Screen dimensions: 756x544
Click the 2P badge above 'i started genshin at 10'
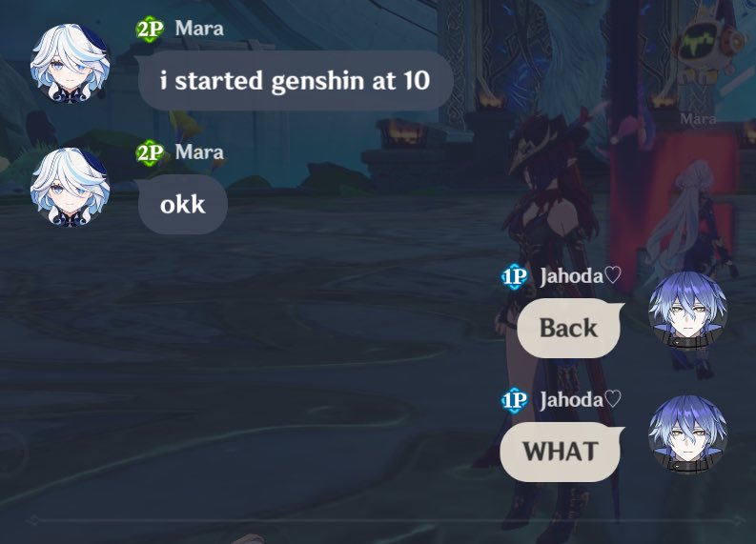click(150, 30)
